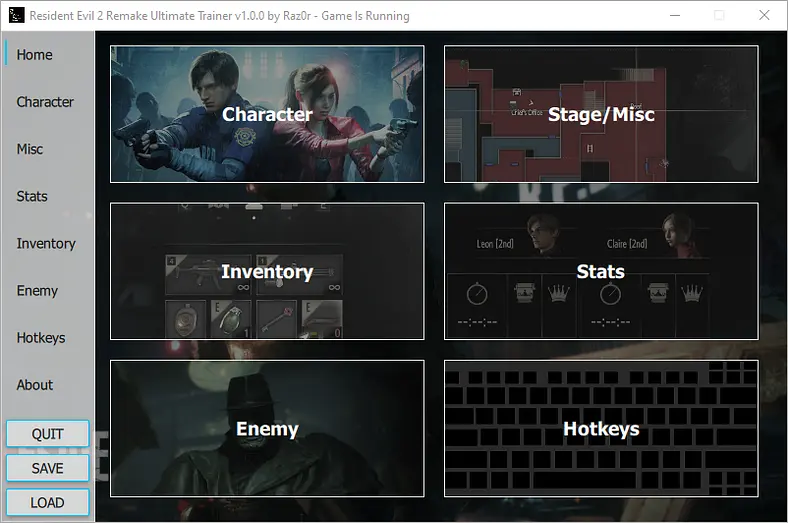Open Hotkeys from the sidebar
Image resolution: width=788 pixels, height=523 pixels.
click(x=41, y=338)
